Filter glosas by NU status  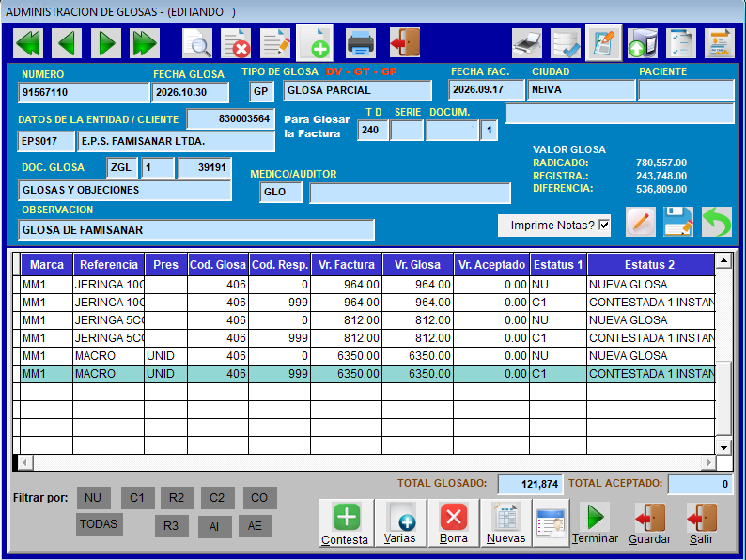coord(93,498)
